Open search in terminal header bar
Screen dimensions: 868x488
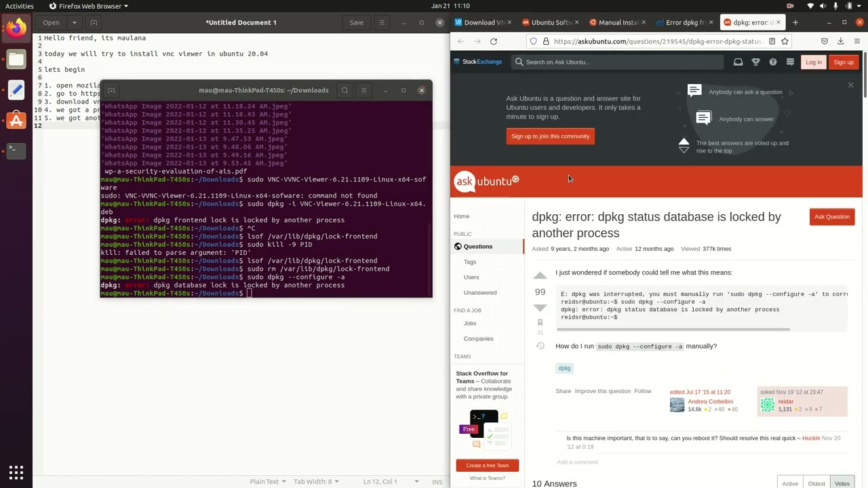point(344,90)
